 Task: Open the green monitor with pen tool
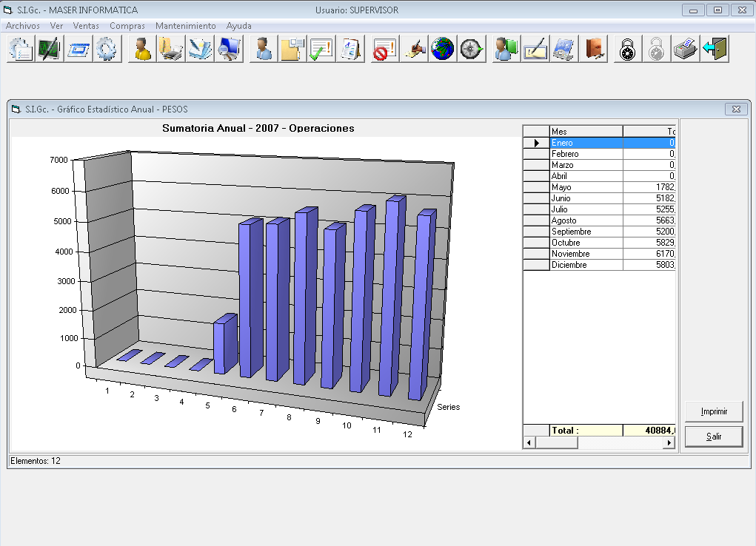point(50,49)
